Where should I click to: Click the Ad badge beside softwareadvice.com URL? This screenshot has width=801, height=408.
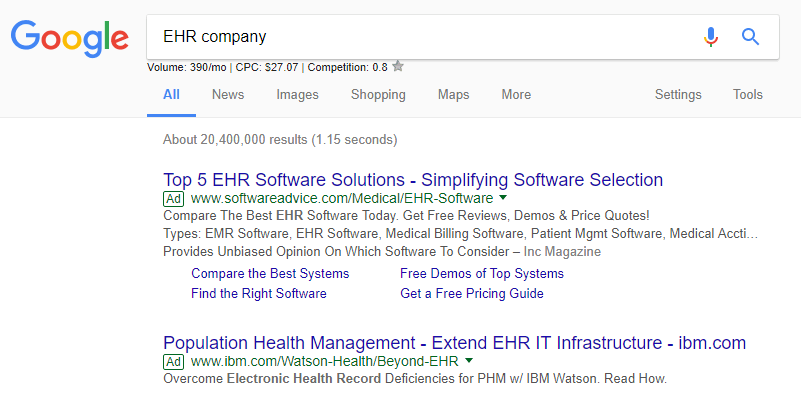pos(174,199)
